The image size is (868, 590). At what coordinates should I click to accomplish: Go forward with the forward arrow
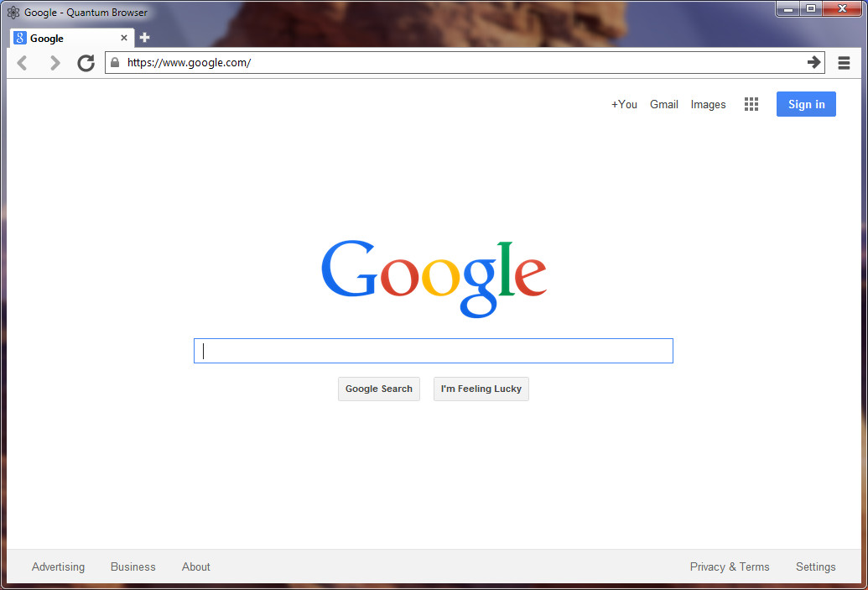[55, 63]
